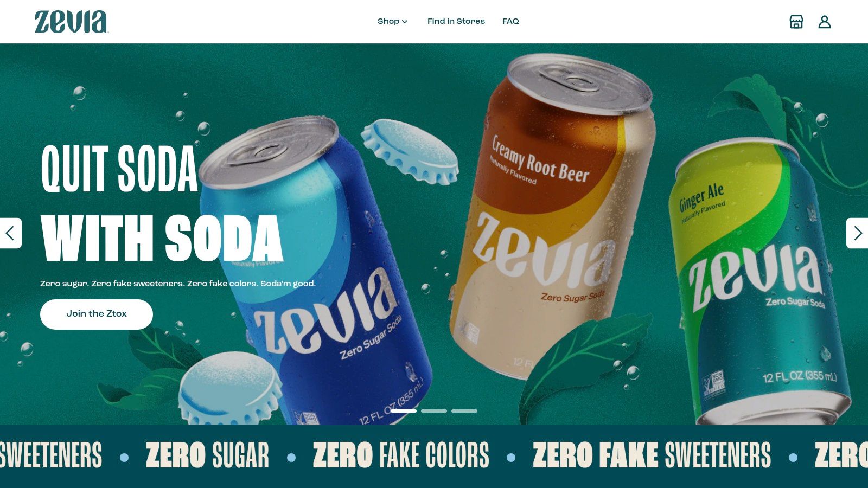Go to previous slide using left arrow
868x488 pixels.
[x=10, y=233]
